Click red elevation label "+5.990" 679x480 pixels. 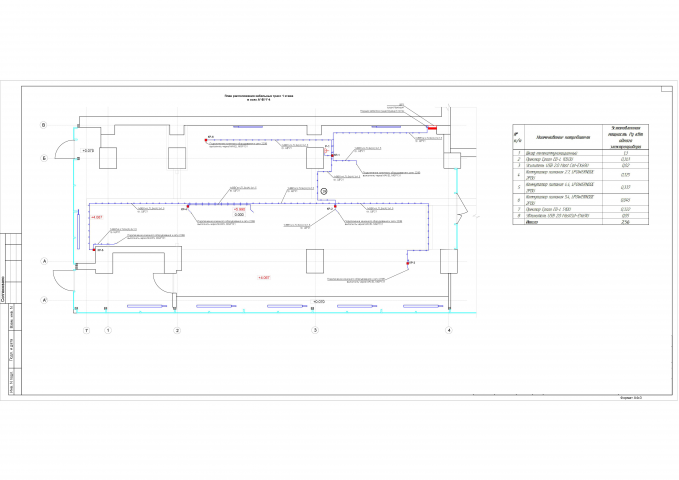(239, 209)
